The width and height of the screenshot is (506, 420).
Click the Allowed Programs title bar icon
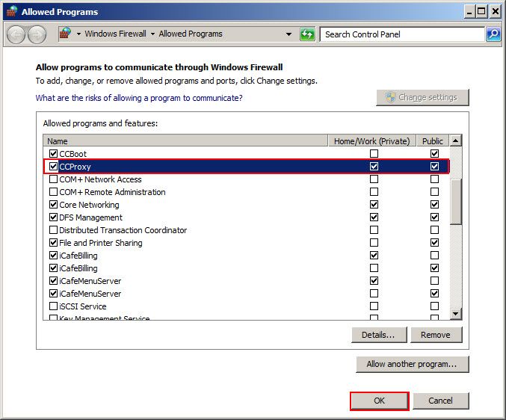(12, 12)
